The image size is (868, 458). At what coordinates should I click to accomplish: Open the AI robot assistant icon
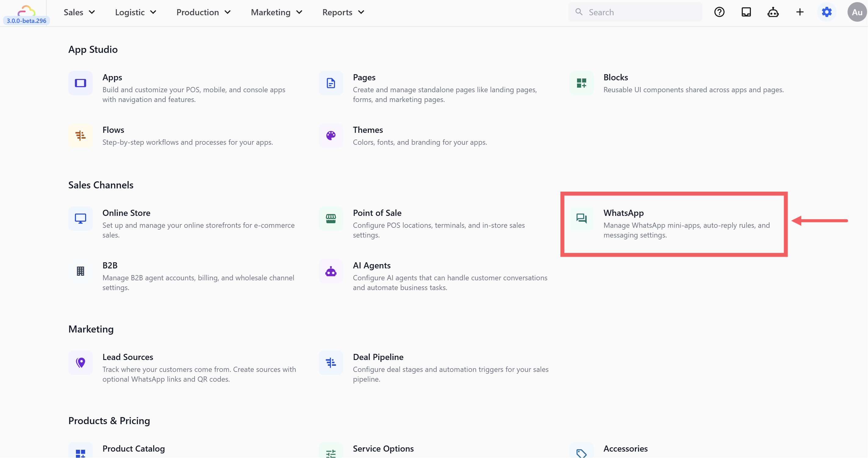coord(773,12)
